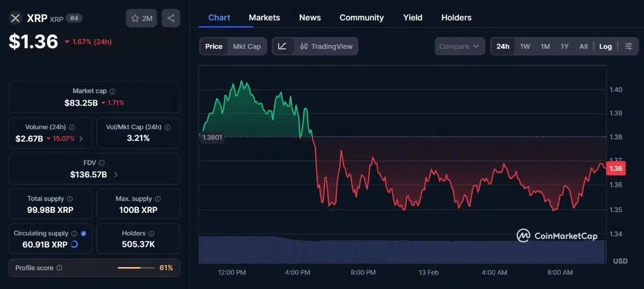Click the Holders 505.37K card
Image resolution: width=644 pixels, height=289 pixels.
click(138, 239)
